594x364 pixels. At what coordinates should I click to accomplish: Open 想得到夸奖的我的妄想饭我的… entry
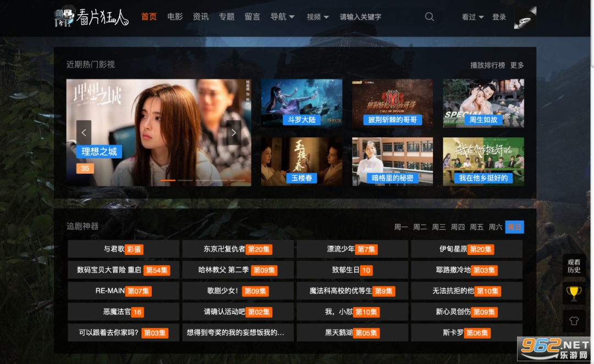coord(238,333)
